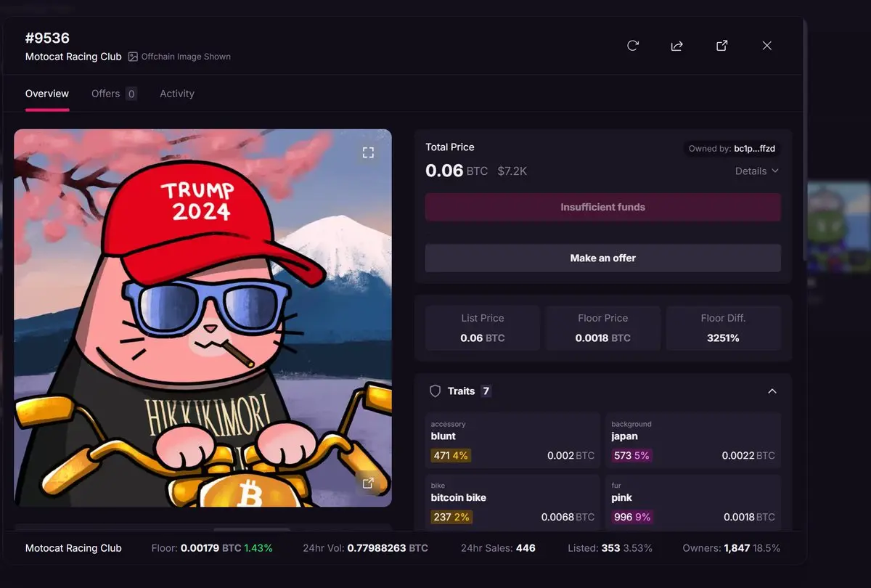Click the Total Price $7.2K value
The height and width of the screenshot is (588, 871).
tap(512, 171)
